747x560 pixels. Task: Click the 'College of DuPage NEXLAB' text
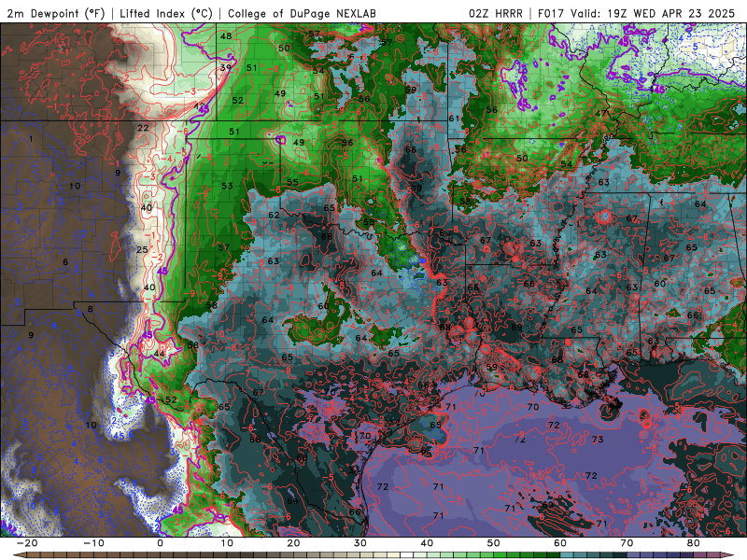coord(302,13)
